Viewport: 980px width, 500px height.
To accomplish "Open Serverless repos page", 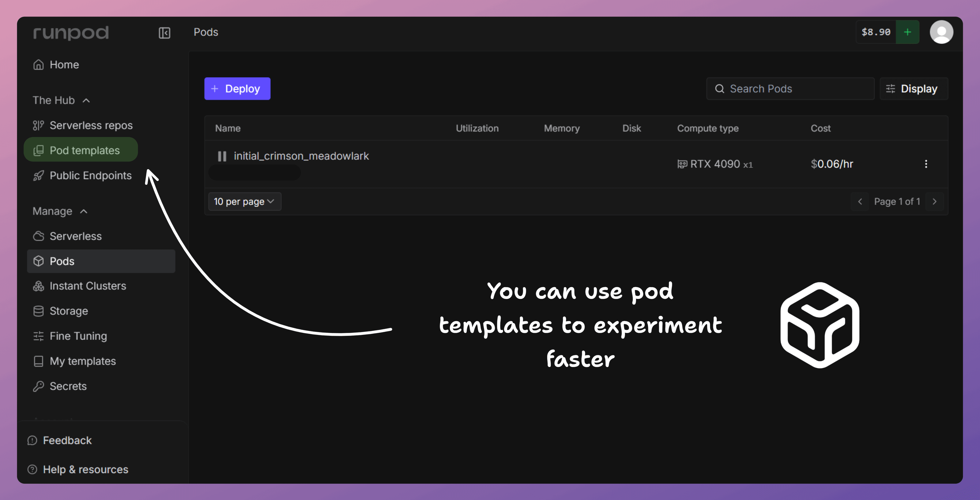I will coord(91,125).
